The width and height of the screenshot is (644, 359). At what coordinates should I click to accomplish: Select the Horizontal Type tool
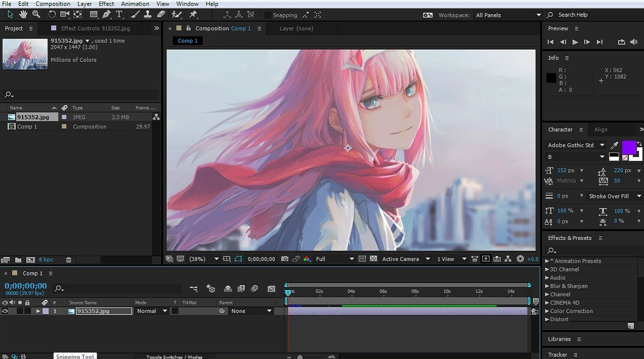click(119, 15)
